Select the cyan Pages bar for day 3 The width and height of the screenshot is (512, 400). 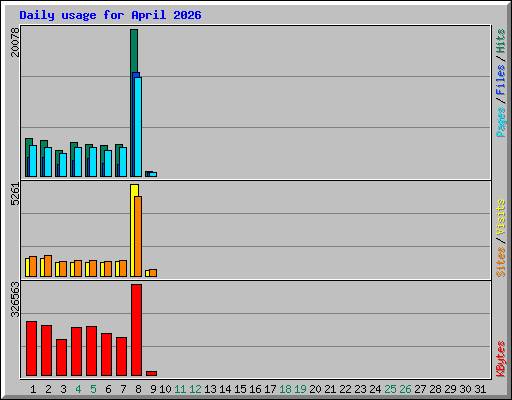(63, 165)
